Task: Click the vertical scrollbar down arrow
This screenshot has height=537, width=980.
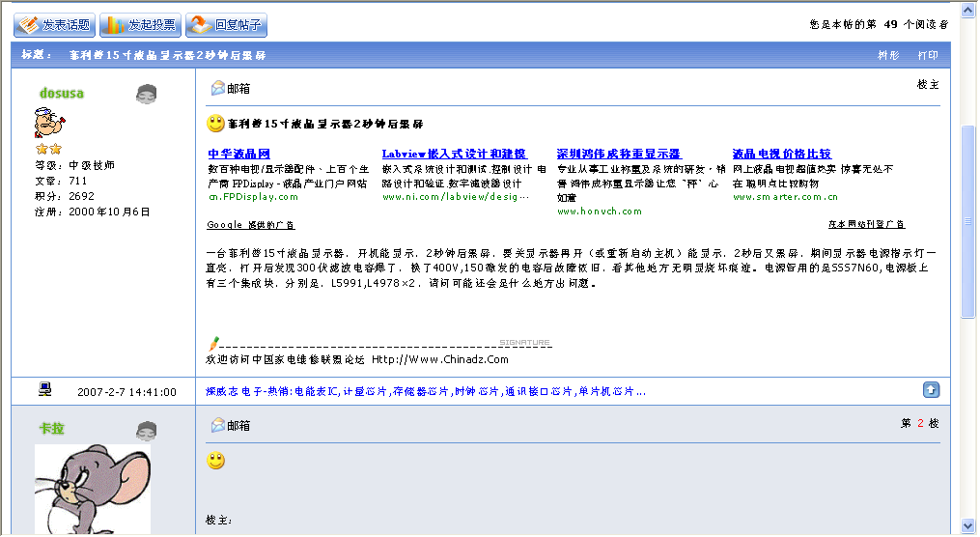Action: [x=968, y=525]
